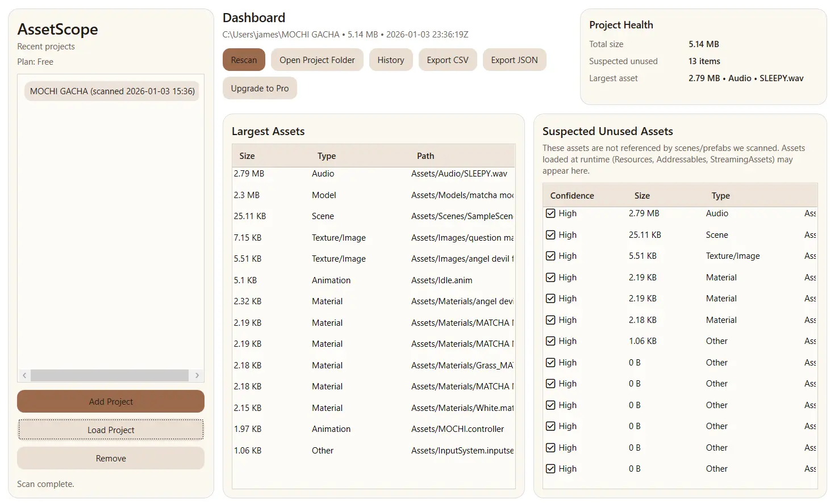
Task: Uncheck the 2.79 MB Audio unused asset
Action: 550,213
